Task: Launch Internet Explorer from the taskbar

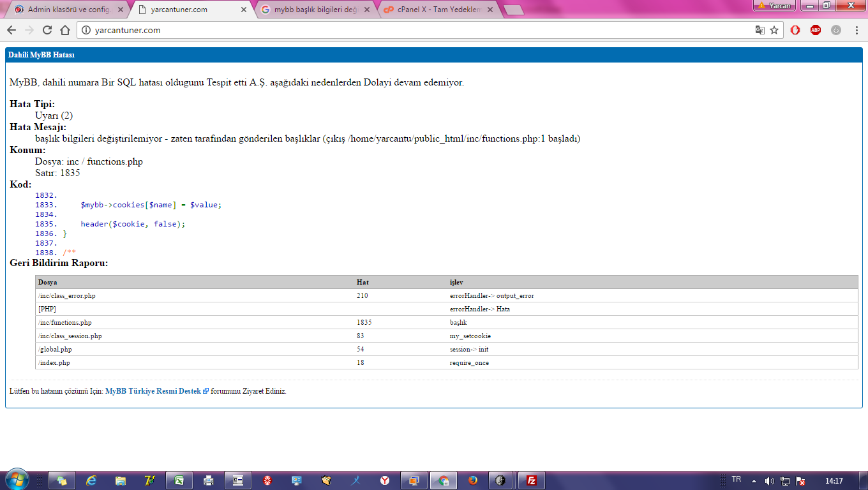Action: click(x=92, y=480)
